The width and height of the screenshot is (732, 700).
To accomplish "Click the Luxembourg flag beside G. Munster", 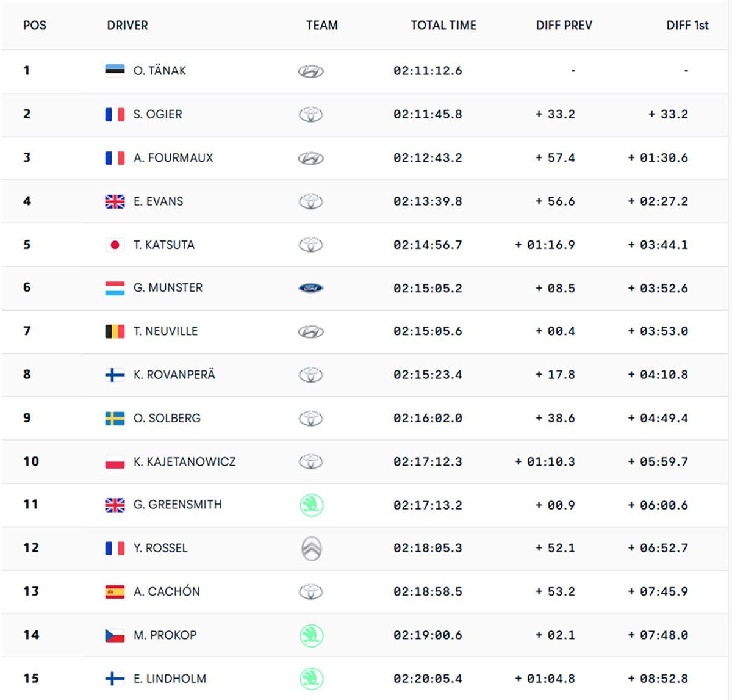I will tap(115, 288).
